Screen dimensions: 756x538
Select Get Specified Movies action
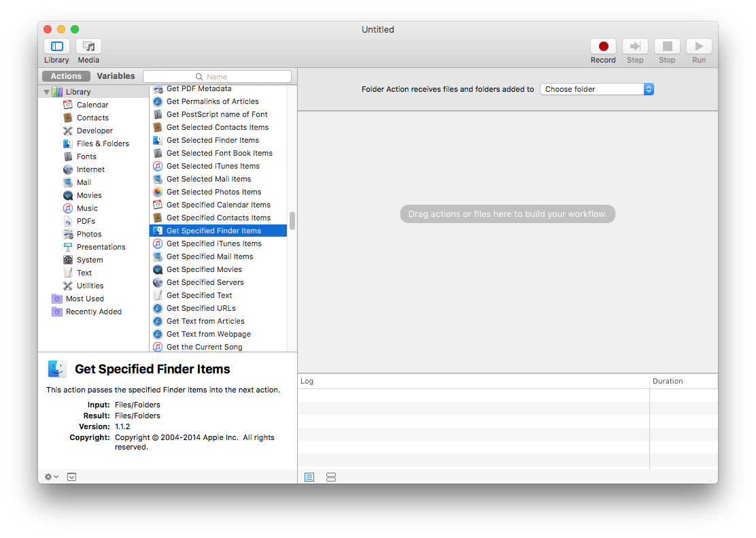click(218, 270)
